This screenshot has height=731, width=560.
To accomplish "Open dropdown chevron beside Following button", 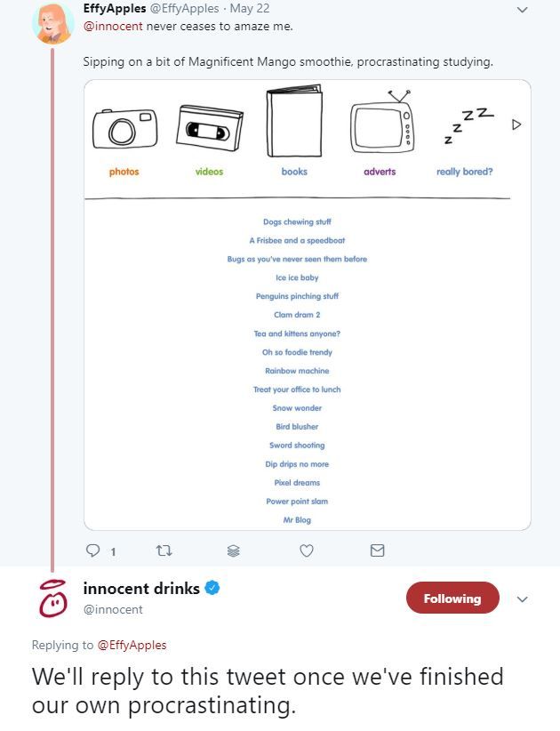I will pos(523,599).
